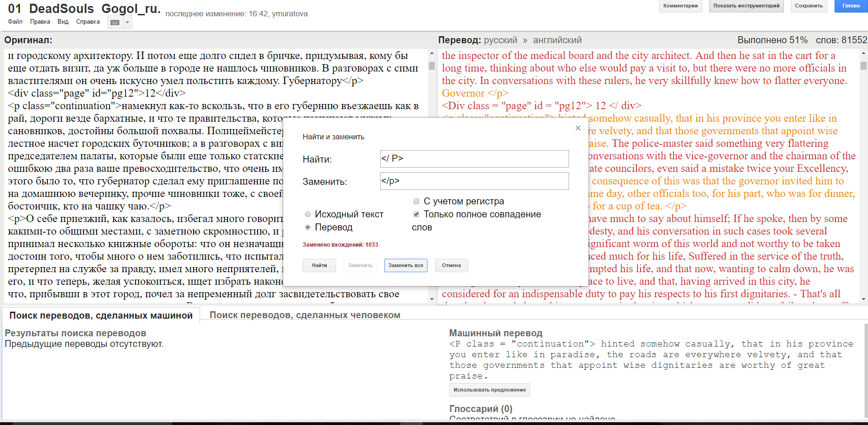The image size is (868, 425).
Task: Click inside the Найти input field
Action: pyautogui.click(x=474, y=159)
